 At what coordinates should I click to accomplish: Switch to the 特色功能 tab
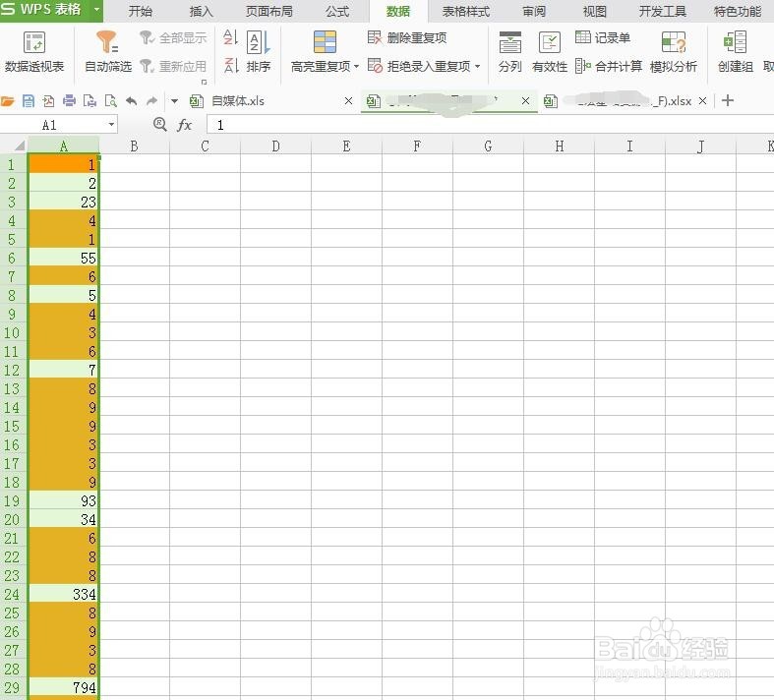tap(738, 11)
